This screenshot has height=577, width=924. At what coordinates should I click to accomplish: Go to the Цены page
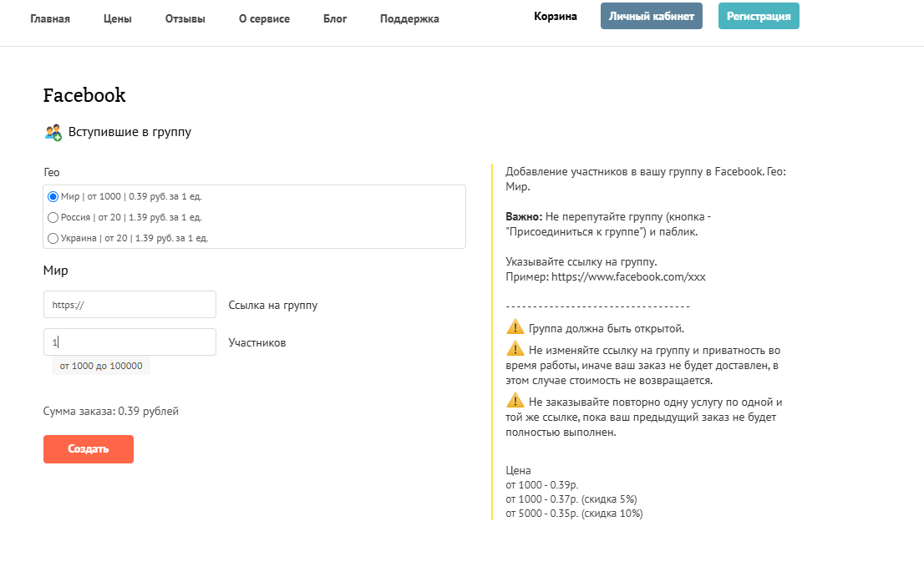117,19
